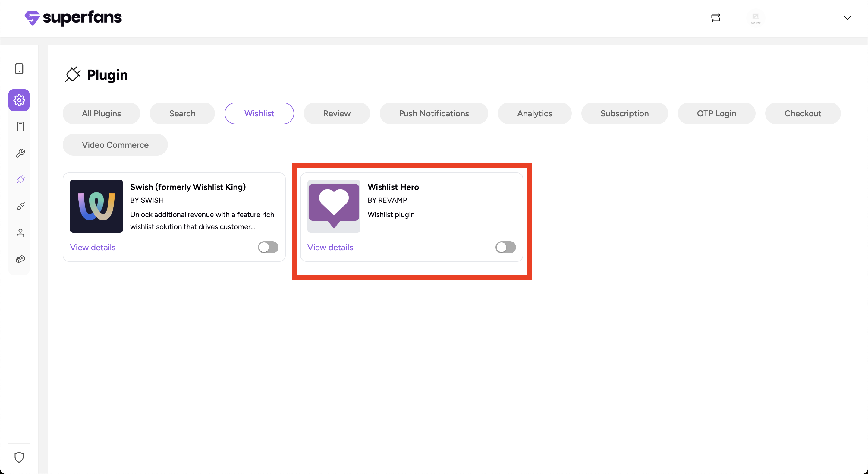Click the sync arrows icon in header
Screen dimensions: 868x474
[716, 18]
